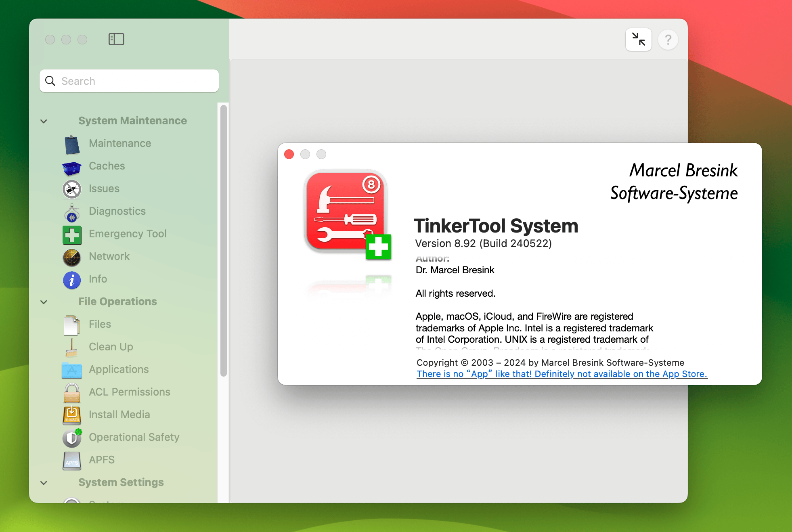The height and width of the screenshot is (532, 792).
Task: Open the Issues bug-checker tool
Action: click(x=104, y=189)
